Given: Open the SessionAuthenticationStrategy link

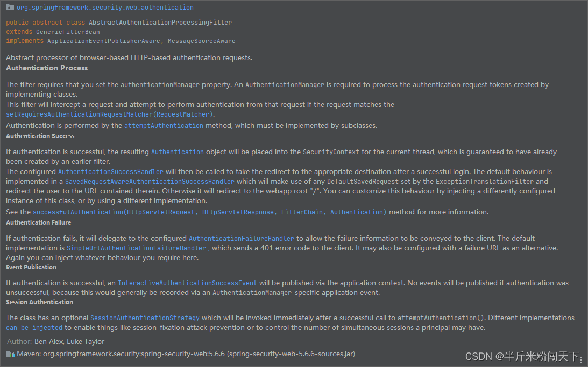Looking at the screenshot, I should (x=145, y=318).
